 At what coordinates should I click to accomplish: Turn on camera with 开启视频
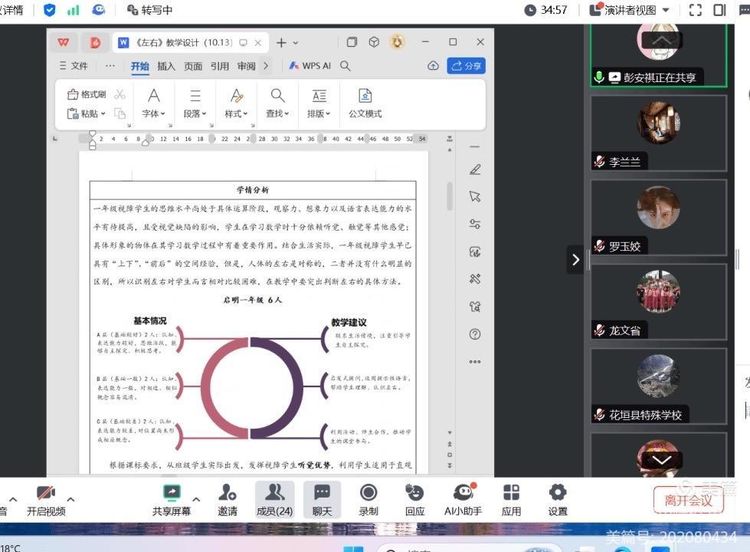pos(46,500)
